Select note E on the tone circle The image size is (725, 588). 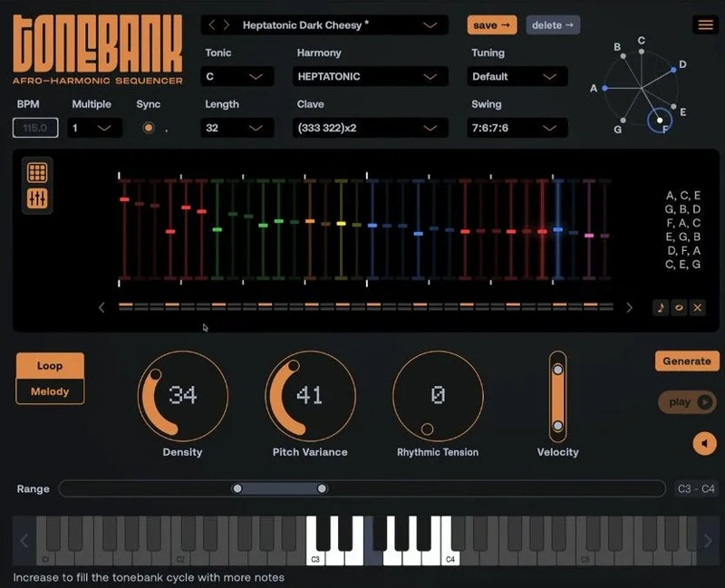[673, 106]
